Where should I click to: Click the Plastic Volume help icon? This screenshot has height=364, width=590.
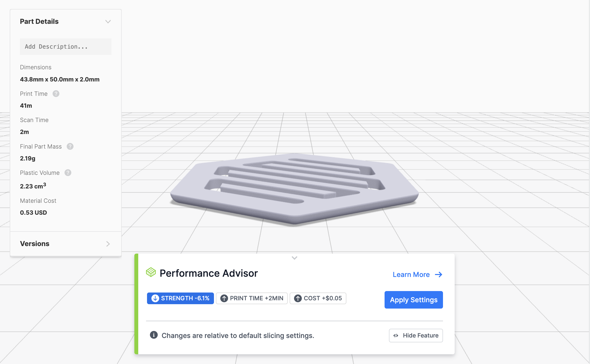68,173
